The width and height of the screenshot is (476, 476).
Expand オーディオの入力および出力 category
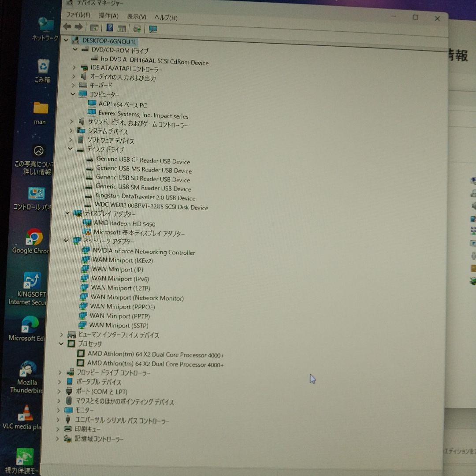coord(74,76)
